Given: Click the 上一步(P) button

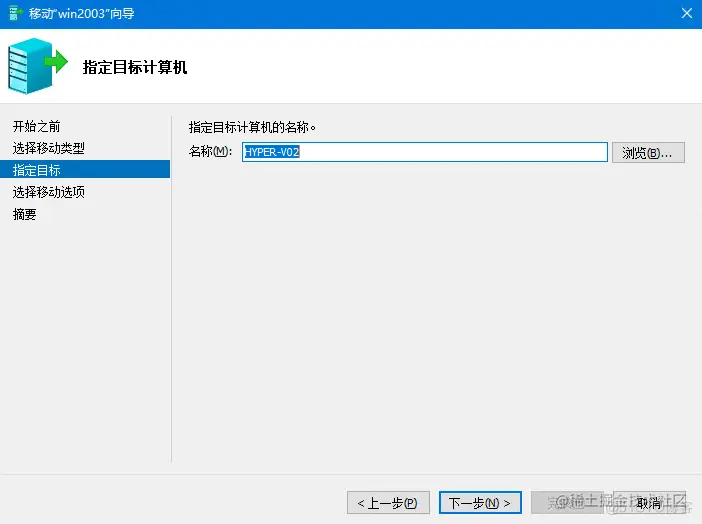Looking at the screenshot, I should (x=388, y=503).
